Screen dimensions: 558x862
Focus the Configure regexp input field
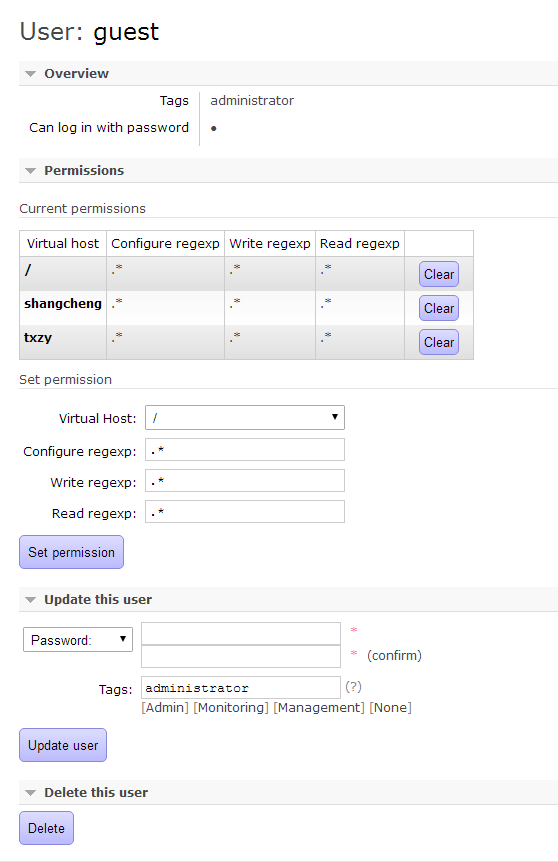(245, 450)
